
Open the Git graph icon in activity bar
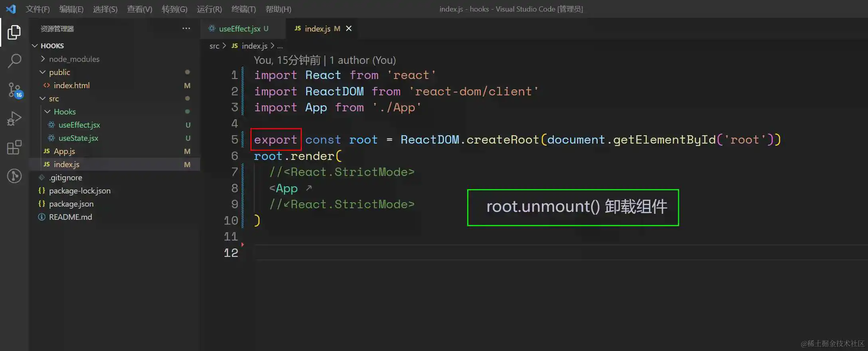(x=14, y=176)
